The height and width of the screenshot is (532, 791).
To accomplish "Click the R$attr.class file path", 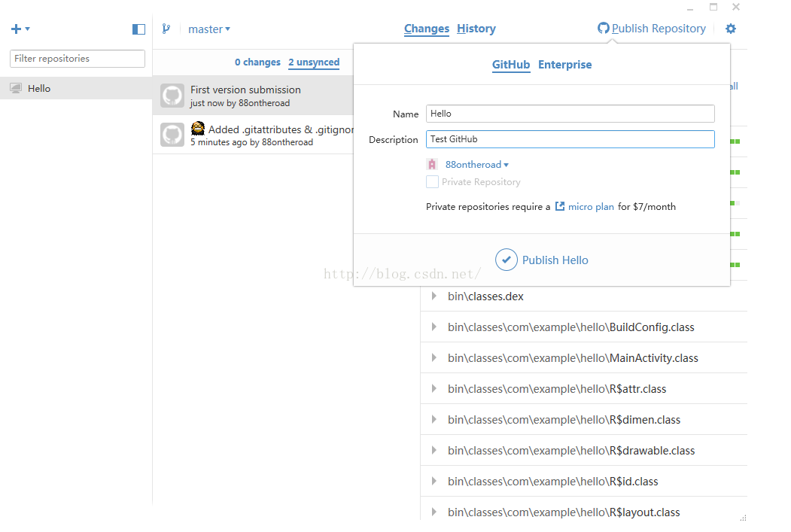I will click(557, 389).
